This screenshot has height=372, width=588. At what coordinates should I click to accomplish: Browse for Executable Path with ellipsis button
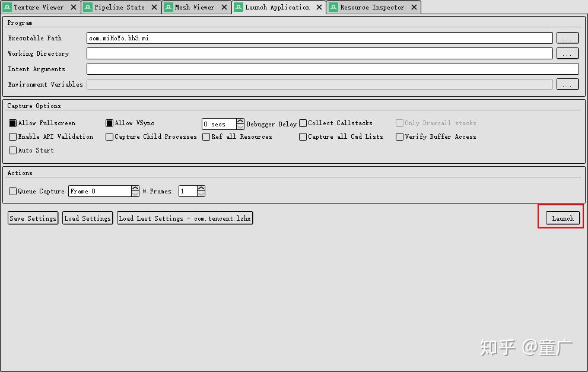(x=567, y=38)
